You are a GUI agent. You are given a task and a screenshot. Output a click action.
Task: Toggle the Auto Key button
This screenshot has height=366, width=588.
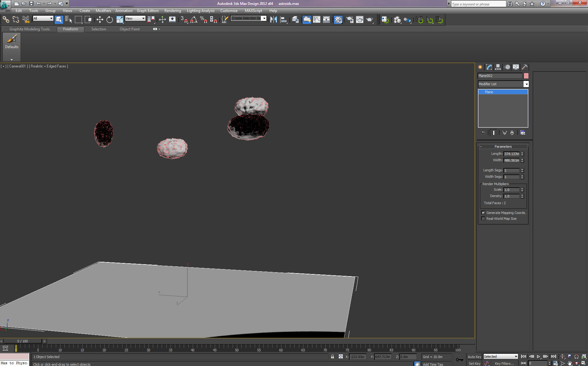(x=474, y=357)
